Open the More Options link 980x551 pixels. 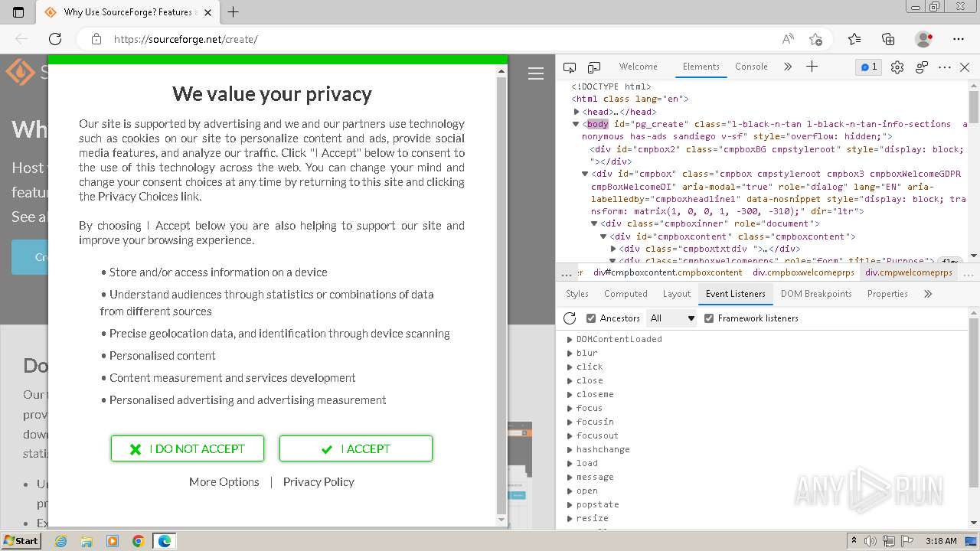[224, 482]
